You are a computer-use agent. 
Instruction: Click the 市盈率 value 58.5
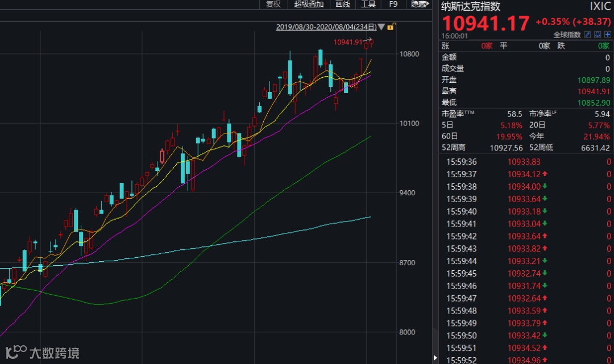click(x=515, y=114)
